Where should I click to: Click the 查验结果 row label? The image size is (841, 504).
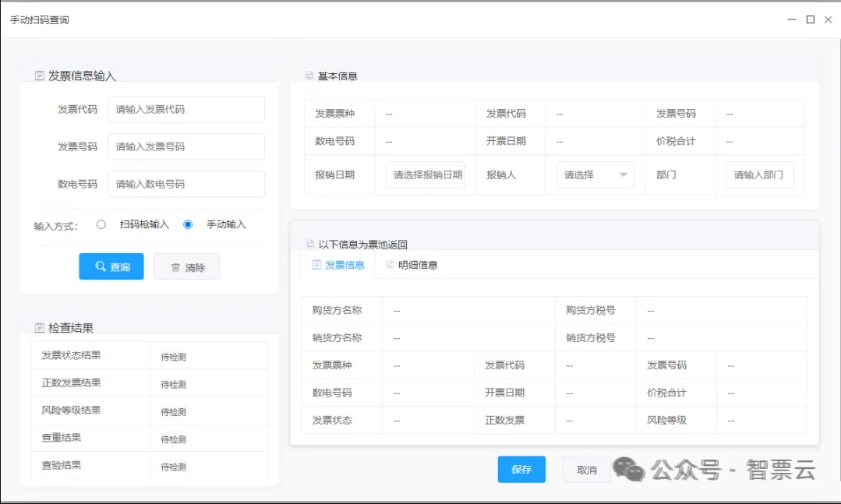click(x=61, y=465)
